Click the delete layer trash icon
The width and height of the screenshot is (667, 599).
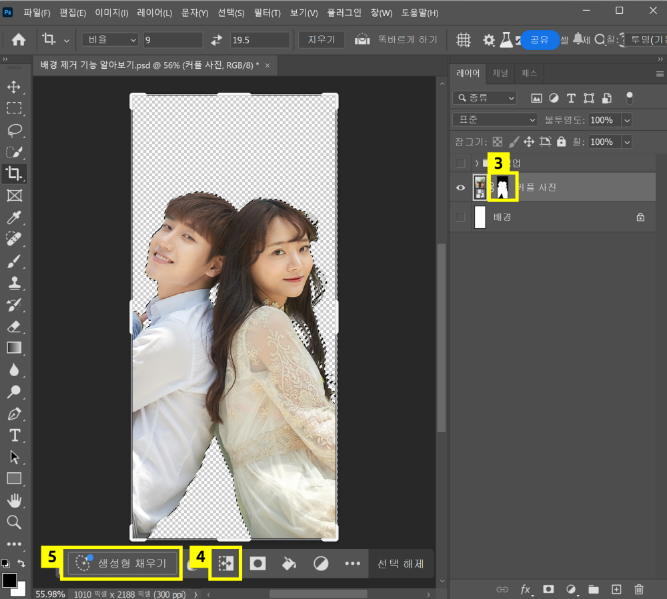pyautogui.click(x=639, y=589)
